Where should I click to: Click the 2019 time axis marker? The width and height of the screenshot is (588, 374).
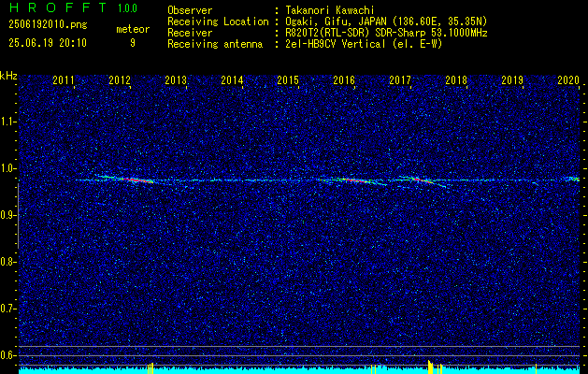click(x=512, y=79)
